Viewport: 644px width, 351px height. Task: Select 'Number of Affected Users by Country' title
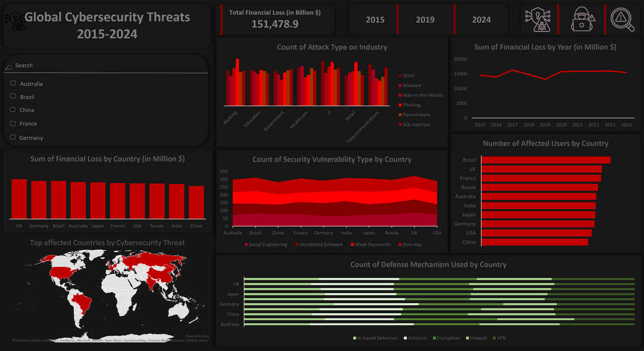tap(545, 144)
